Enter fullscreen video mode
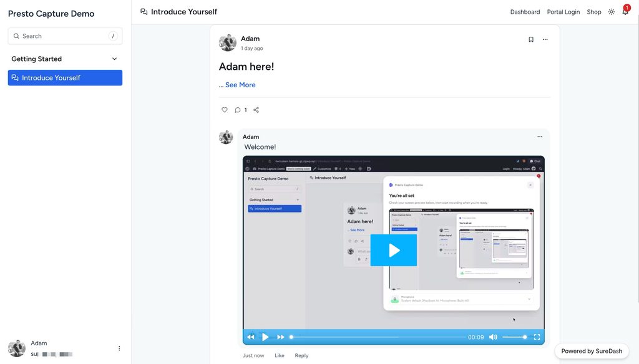Screen dimensions: 639x364 point(537,337)
